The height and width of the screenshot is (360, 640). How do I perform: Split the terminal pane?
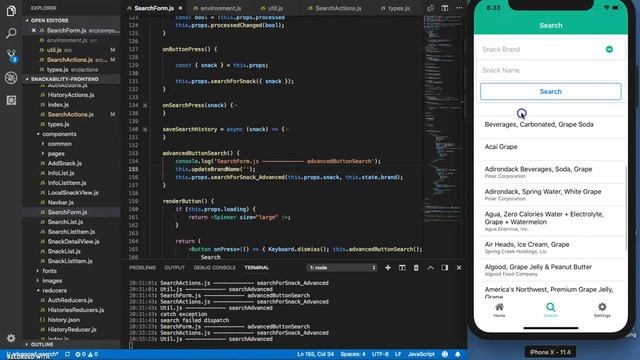(402, 268)
